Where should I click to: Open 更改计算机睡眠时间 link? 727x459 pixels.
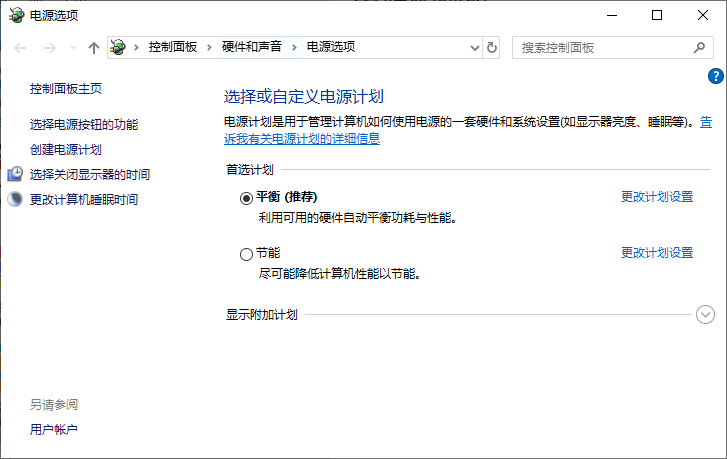tap(84, 200)
